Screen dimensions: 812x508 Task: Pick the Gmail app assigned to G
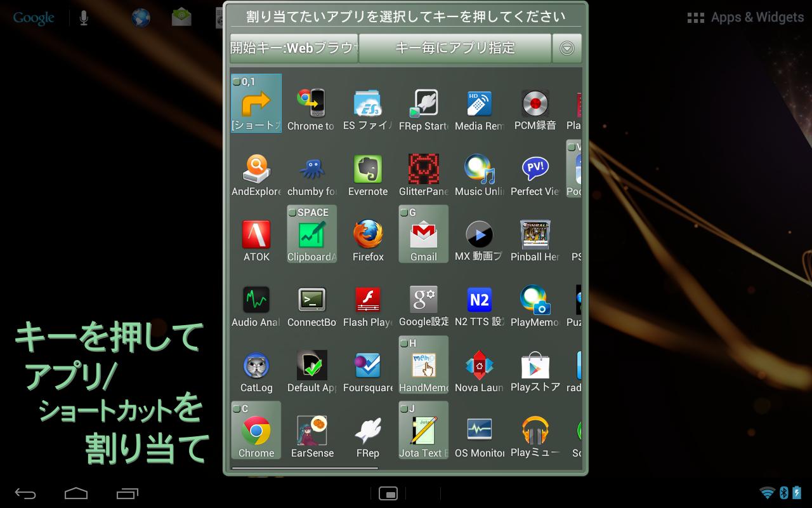[424, 234]
